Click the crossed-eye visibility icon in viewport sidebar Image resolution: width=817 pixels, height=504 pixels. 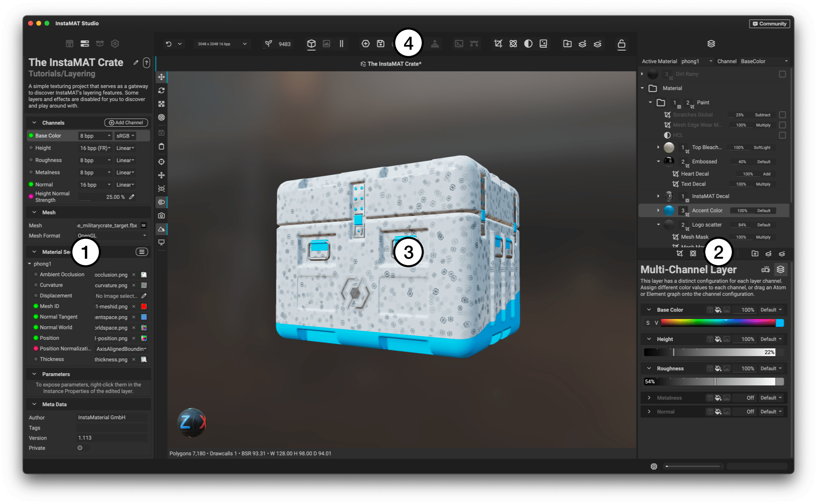(161, 189)
